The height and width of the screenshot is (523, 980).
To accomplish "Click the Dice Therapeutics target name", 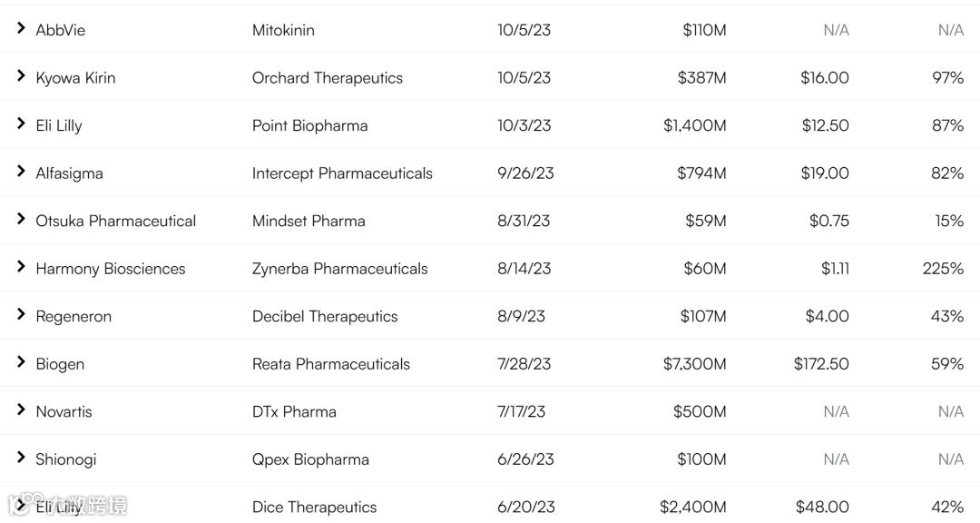I will pyautogui.click(x=314, y=507).
